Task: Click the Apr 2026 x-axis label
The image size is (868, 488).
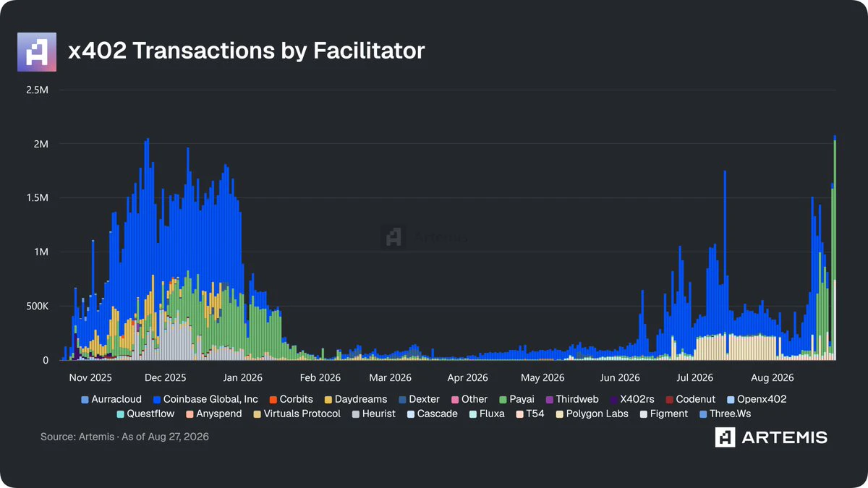Action: 467,377
